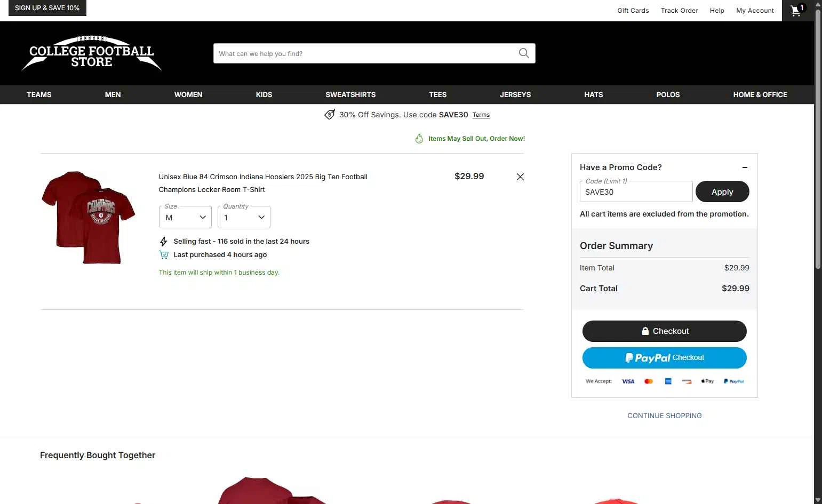Click the Frequently Bought Together heading
The height and width of the screenshot is (504, 822).
(x=98, y=455)
